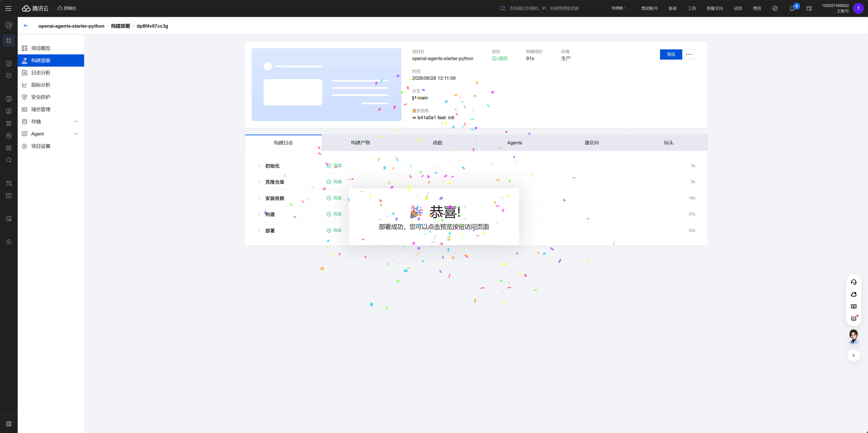Click the blue 预览 button
Image resolution: width=868 pixels, height=433 pixels.
671,55
